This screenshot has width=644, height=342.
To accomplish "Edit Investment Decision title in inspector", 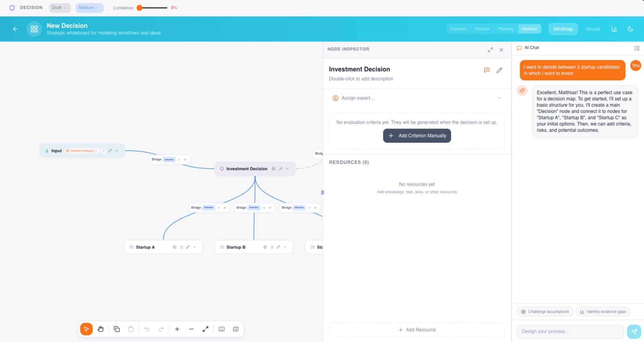I will 499,70.
